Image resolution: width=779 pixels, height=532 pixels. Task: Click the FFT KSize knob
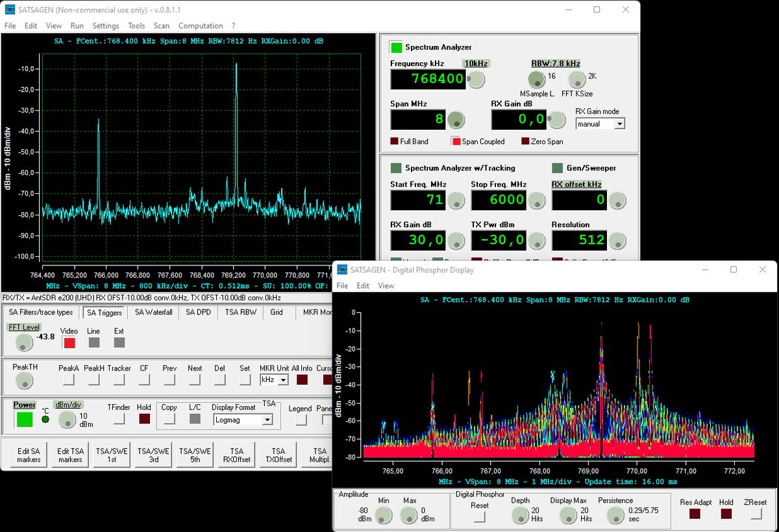click(578, 80)
